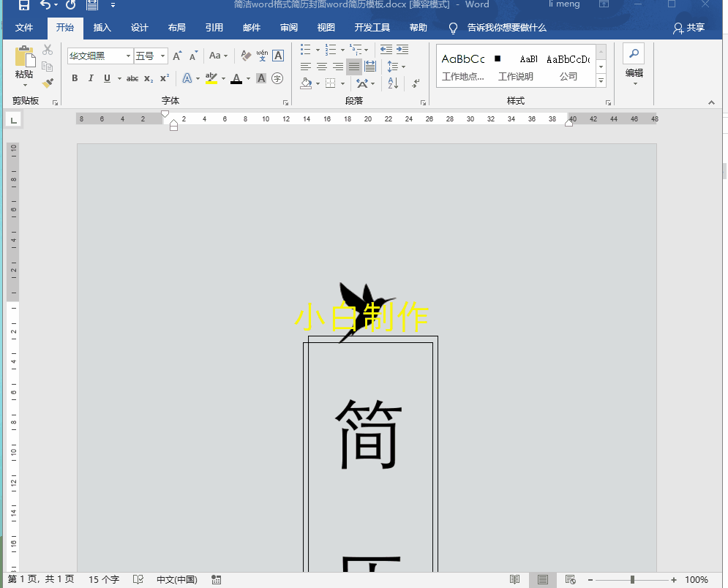Align text left
The image size is (728, 588).
306,67
